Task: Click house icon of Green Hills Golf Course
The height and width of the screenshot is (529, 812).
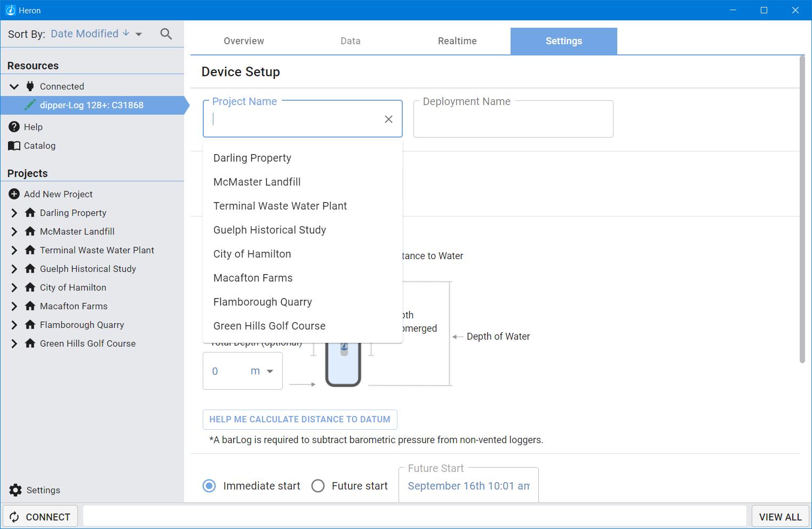Action: pyautogui.click(x=30, y=343)
